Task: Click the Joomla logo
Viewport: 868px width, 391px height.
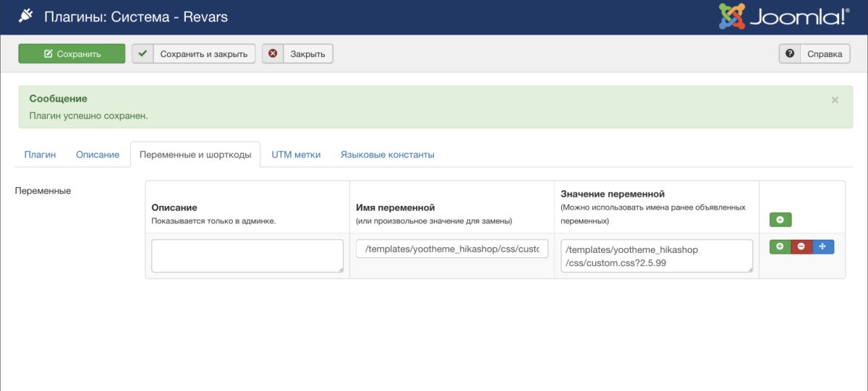Action: pos(783,17)
